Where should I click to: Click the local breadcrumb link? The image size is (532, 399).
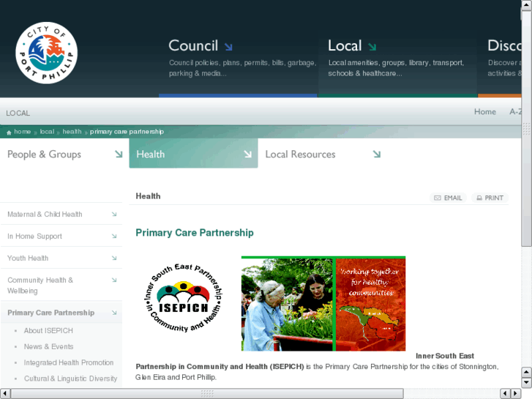click(x=47, y=132)
